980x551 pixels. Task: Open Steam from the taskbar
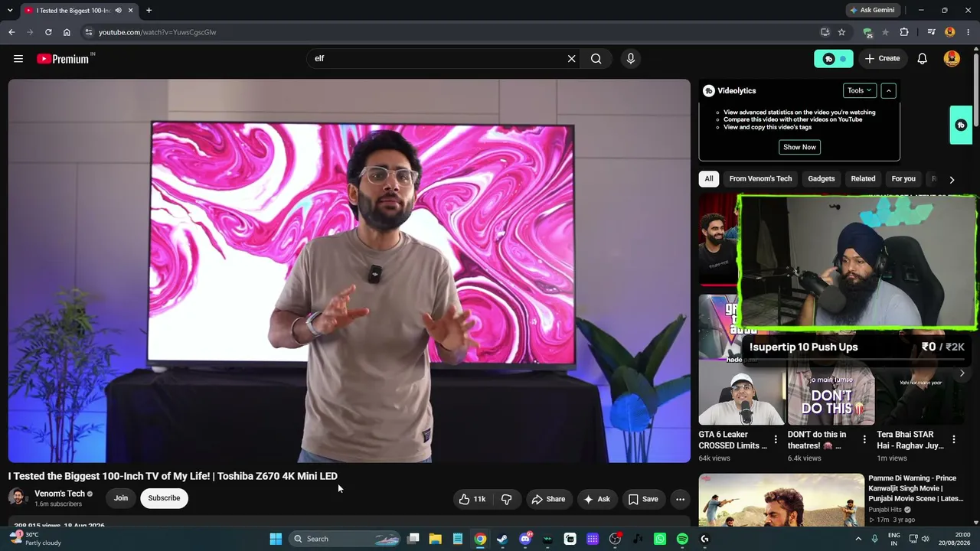pyautogui.click(x=502, y=539)
